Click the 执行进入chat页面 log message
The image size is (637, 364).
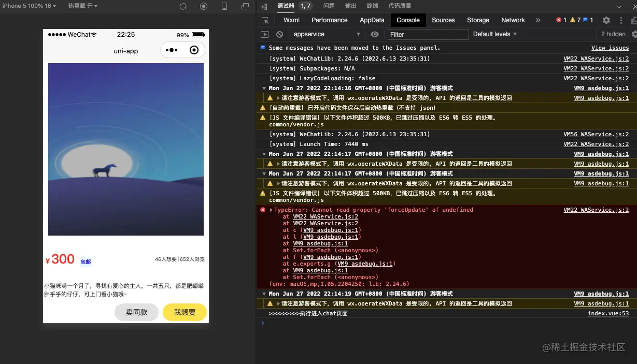[308, 314]
